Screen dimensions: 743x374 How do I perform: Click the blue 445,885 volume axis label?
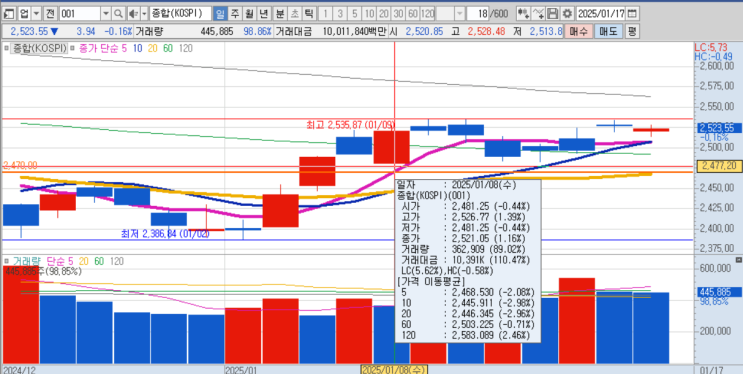pyautogui.click(x=719, y=292)
